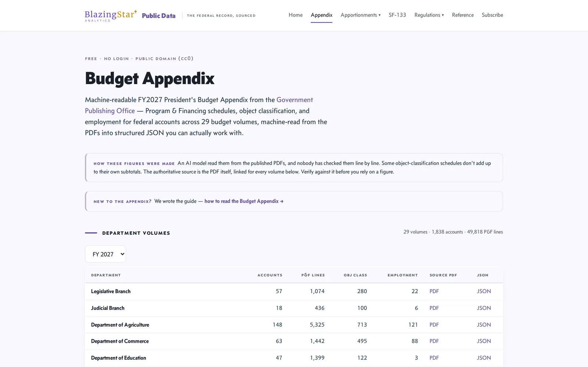Click the Accounts column header
Viewport: 588px width, 367px height.
(270, 275)
